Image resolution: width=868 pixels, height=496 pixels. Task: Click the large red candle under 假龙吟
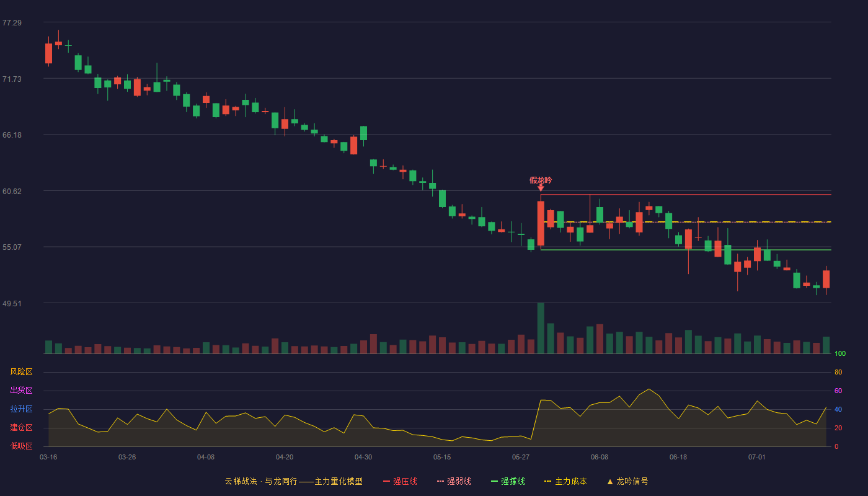point(541,223)
